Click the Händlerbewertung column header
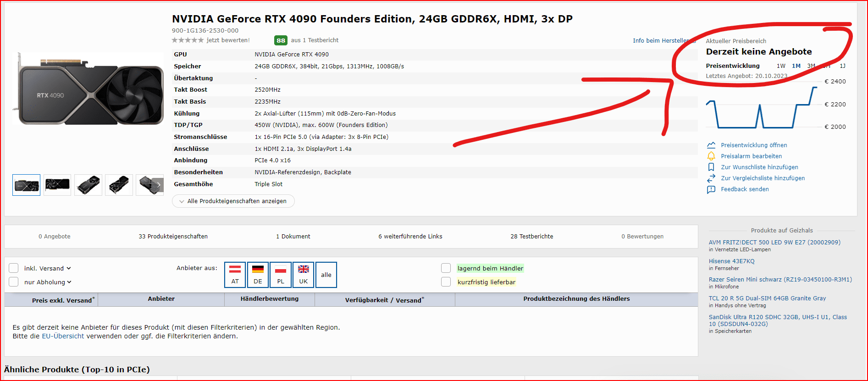This screenshot has width=868, height=381. (270, 299)
